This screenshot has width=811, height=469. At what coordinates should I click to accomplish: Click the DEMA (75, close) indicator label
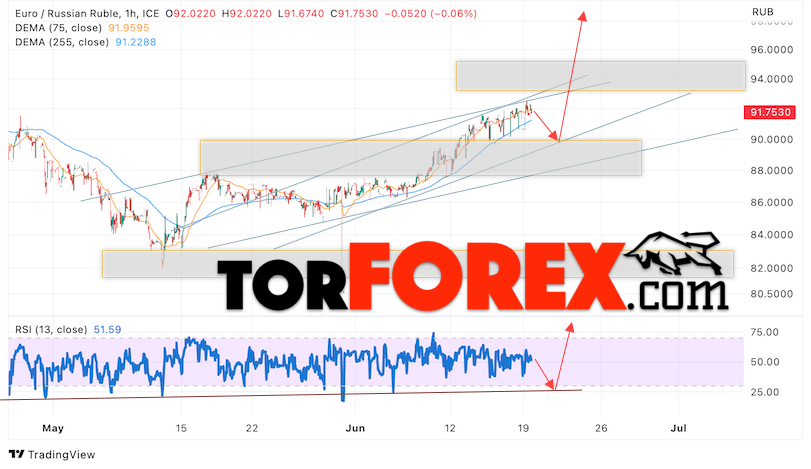[58, 28]
